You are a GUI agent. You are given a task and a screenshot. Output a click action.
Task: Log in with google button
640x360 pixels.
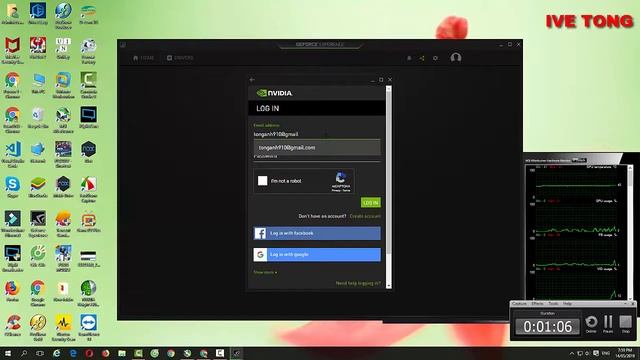(x=317, y=254)
